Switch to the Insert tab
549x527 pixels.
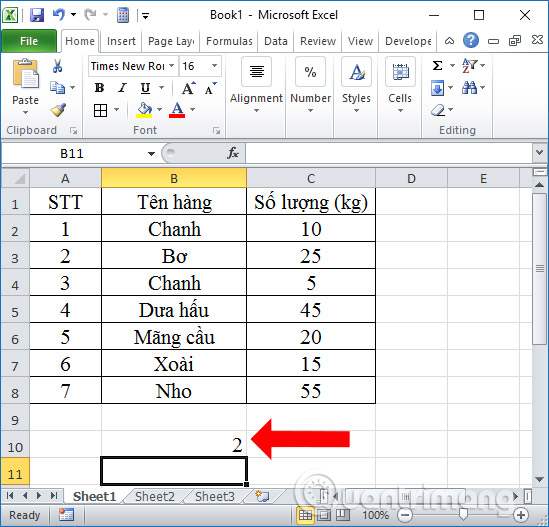coord(121,41)
